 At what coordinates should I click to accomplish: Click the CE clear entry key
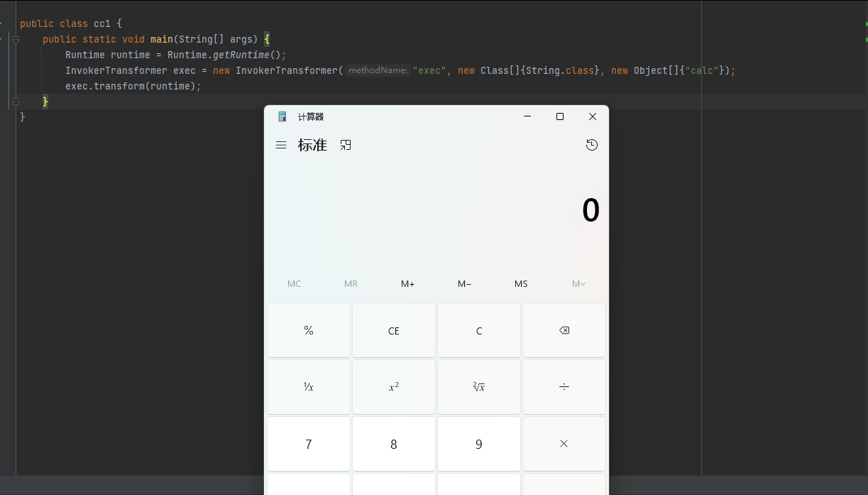pyautogui.click(x=394, y=330)
